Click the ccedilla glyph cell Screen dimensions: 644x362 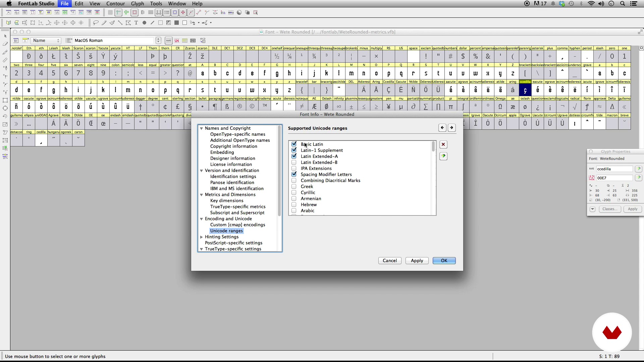(525, 90)
